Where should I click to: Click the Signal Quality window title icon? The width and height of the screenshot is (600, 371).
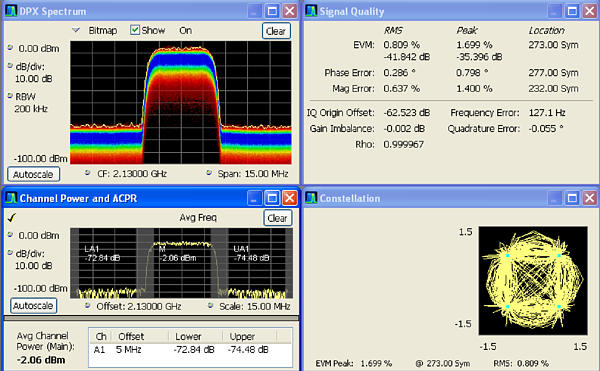311,11
